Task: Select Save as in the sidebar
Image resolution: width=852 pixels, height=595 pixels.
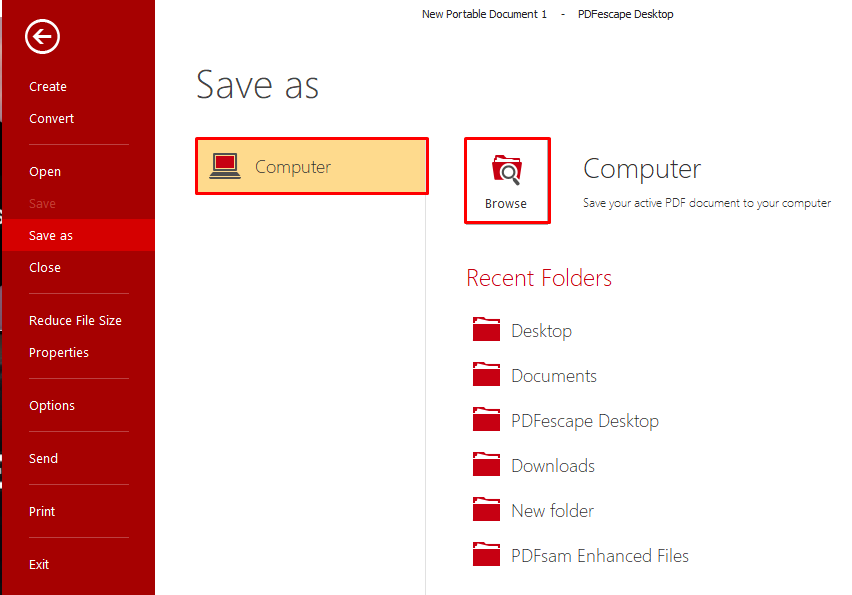Action: click(78, 235)
